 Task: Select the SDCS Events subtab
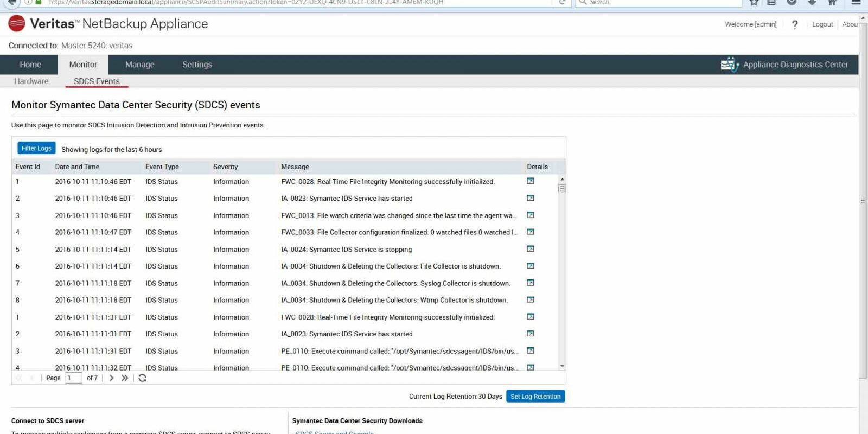(x=97, y=81)
